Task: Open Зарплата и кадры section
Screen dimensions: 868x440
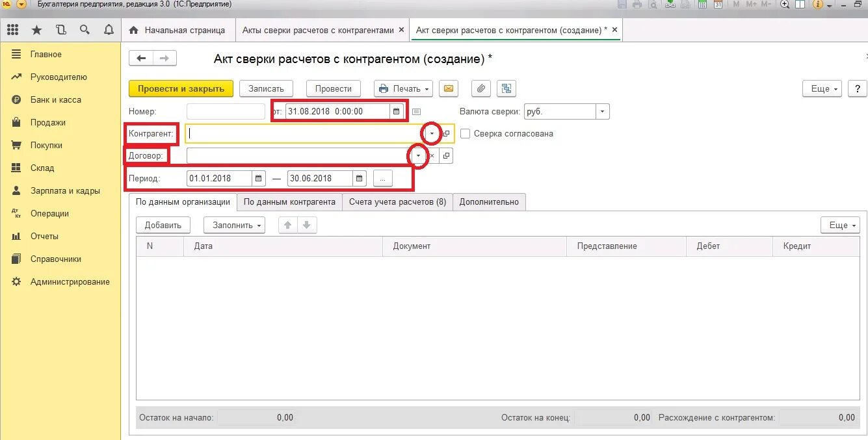Action: click(x=60, y=191)
